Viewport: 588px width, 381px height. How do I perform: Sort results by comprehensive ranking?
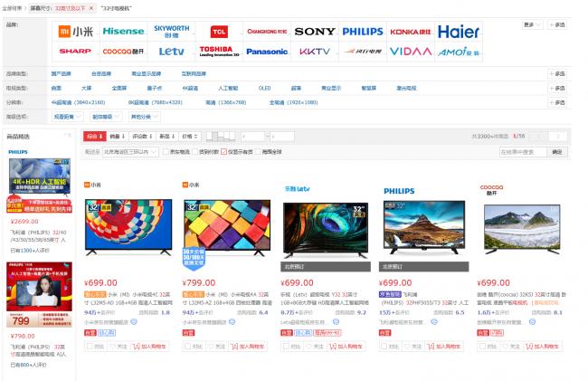[x=95, y=137]
